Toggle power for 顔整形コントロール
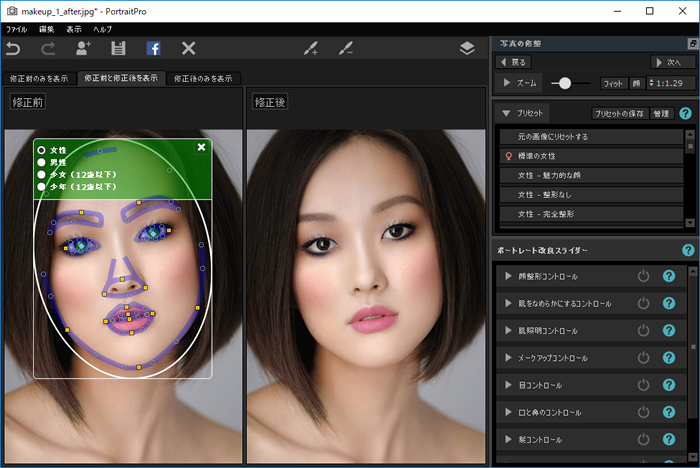 click(643, 276)
